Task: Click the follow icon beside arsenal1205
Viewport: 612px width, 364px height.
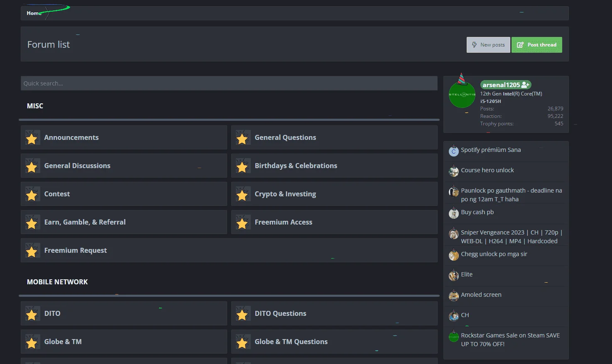Action: pos(525,85)
